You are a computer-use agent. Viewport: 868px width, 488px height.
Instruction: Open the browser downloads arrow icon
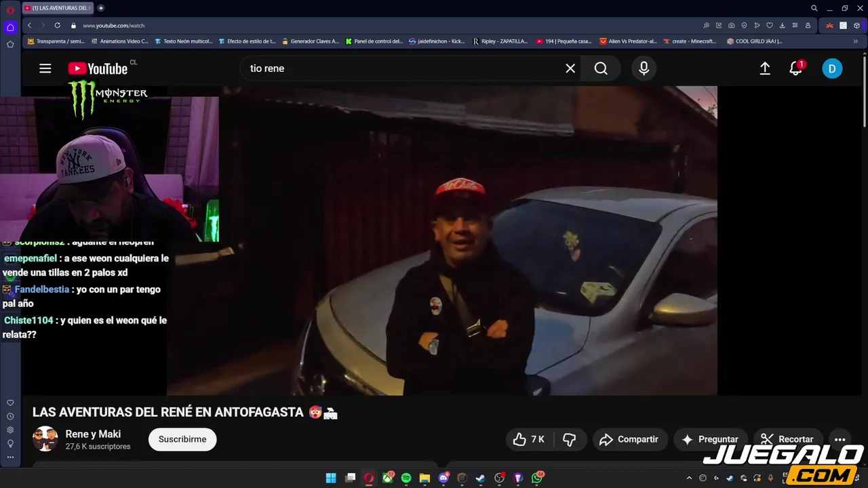782,25
